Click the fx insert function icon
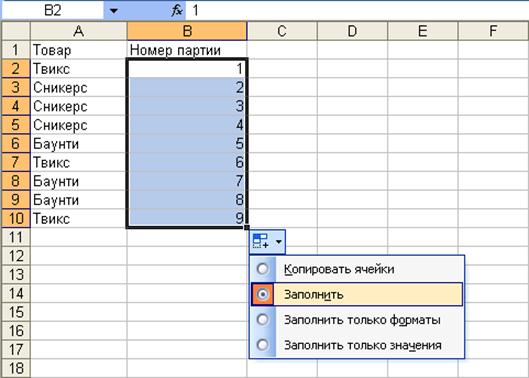The width and height of the screenshot is (529, 378). (177, 10)
